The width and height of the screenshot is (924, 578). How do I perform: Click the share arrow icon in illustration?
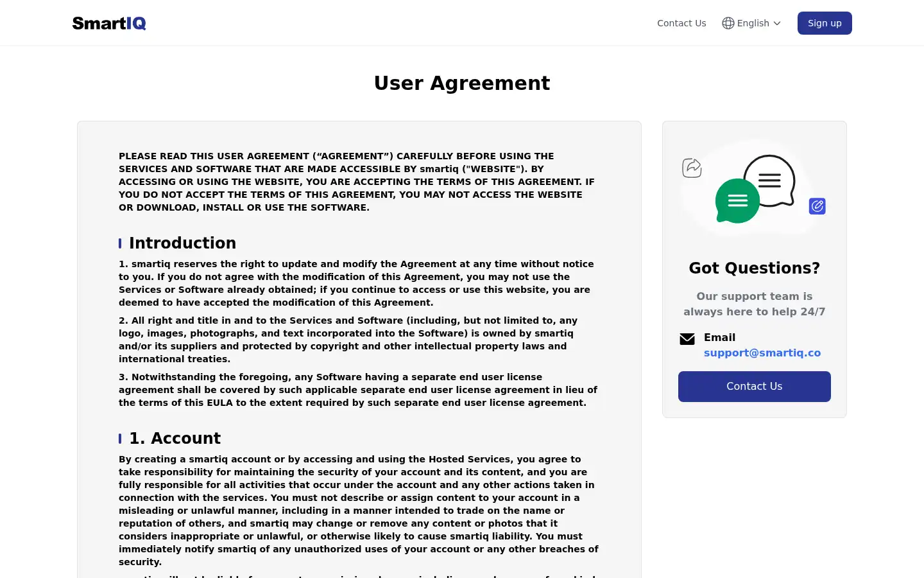click(692, 168)
